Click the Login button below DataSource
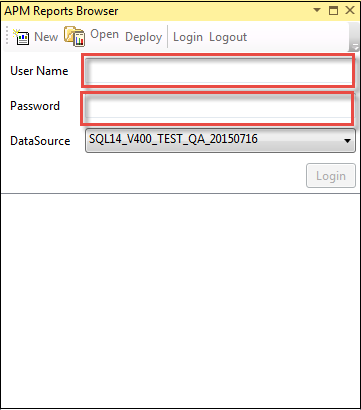Viewport: 361px width, 410px height. tap(331, 175)
